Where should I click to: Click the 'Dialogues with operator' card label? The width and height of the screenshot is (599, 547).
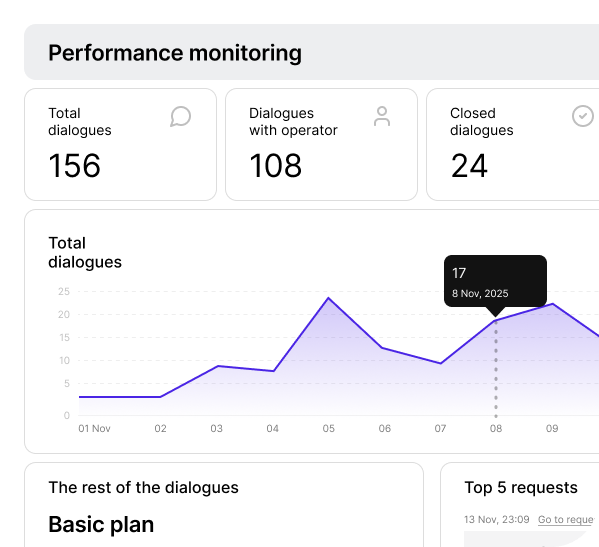[293, 121]
